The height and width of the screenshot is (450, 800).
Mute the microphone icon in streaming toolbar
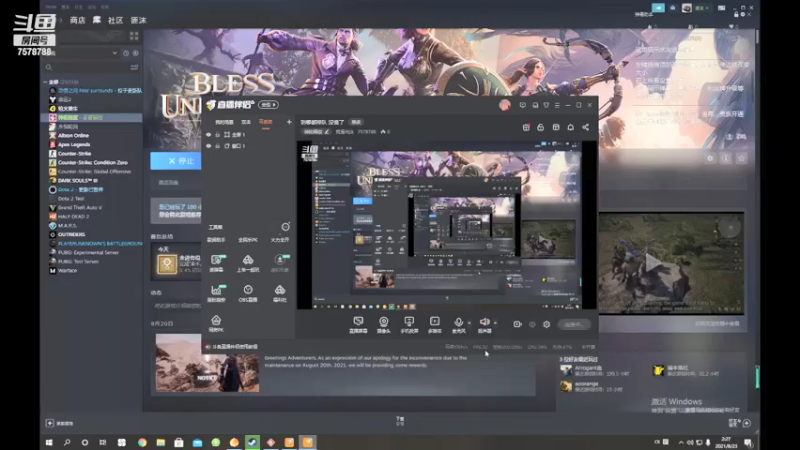(x=458, y=322)
